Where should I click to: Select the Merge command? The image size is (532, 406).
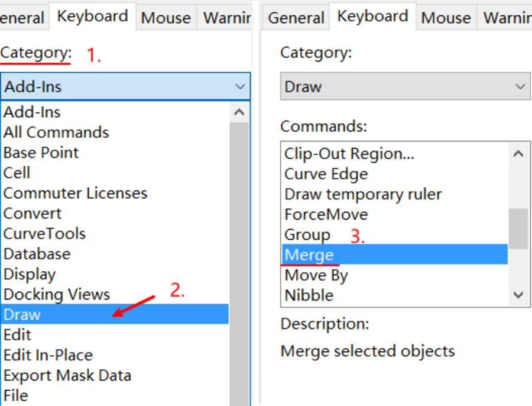tap(309, 255)
